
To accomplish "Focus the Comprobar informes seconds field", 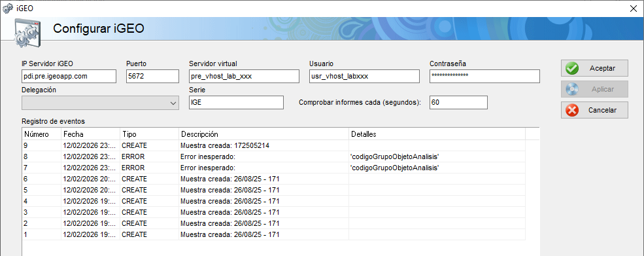I will tap(458, 103).
